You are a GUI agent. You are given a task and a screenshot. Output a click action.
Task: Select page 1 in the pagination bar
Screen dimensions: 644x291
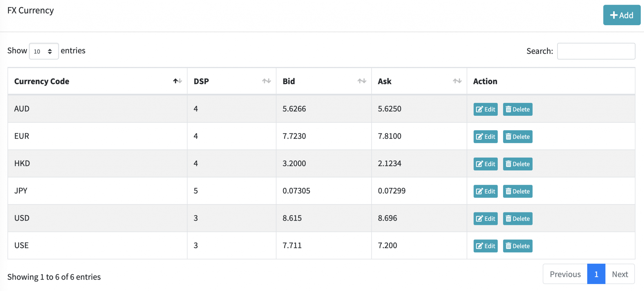click(596, 274)
